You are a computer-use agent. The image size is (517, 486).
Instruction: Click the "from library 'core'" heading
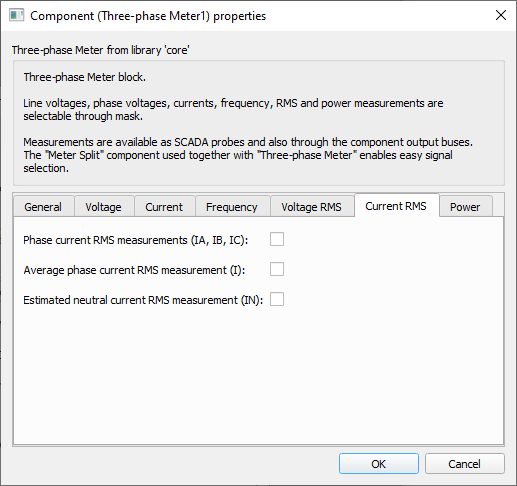(x=101, y=50)
